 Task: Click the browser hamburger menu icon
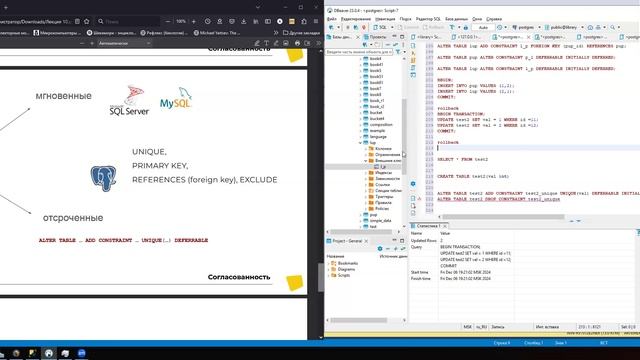point(316,21)
